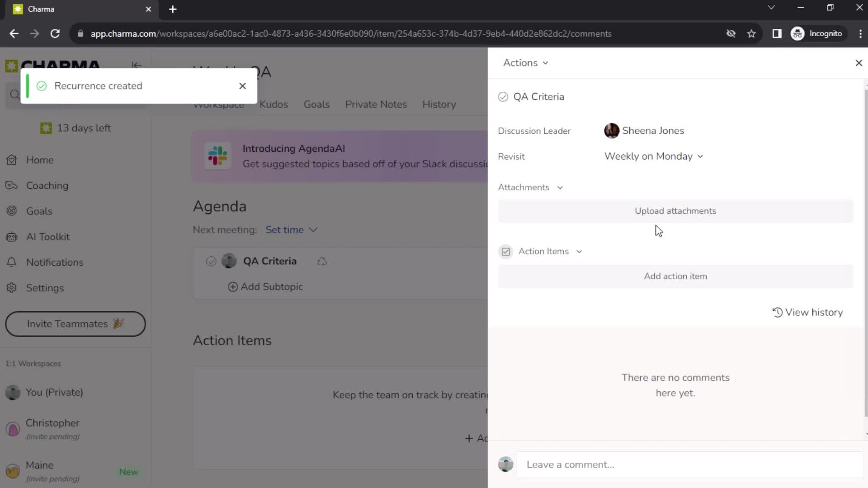Open Settings section
Viewport: 868px width, 488px height.
[x=45, y=288]
